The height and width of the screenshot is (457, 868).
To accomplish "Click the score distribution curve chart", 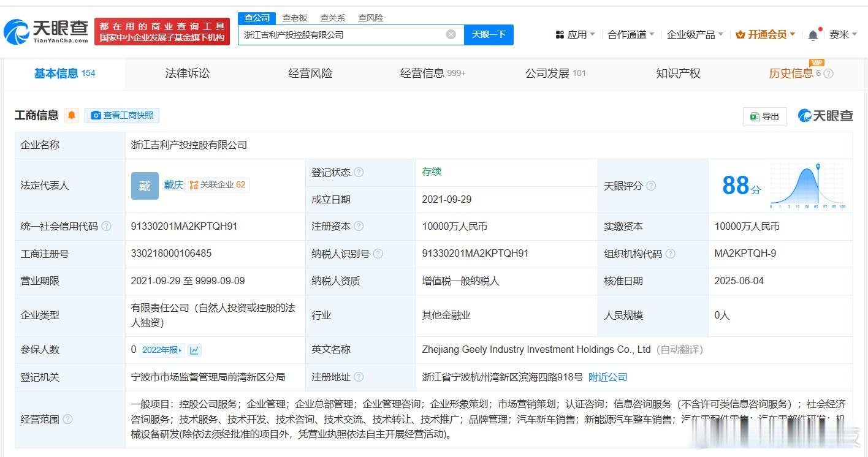I will (x=809, y=186).
